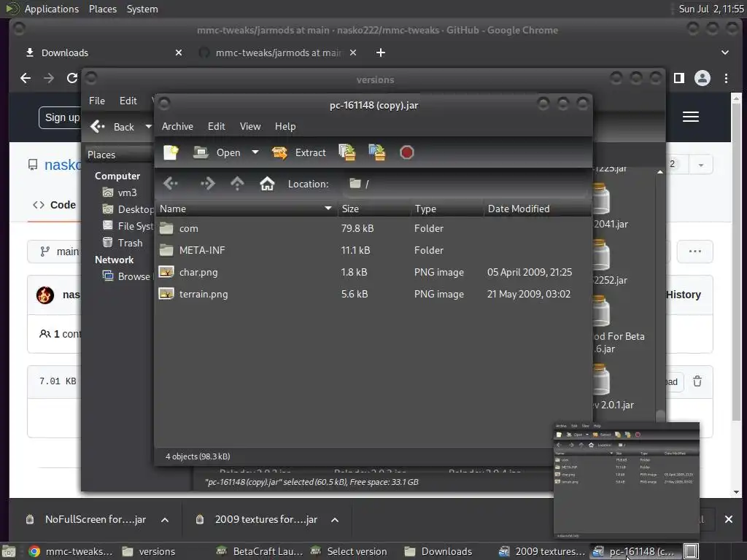
Task: Sort by Date Modified column header
Action: [538, 209]
